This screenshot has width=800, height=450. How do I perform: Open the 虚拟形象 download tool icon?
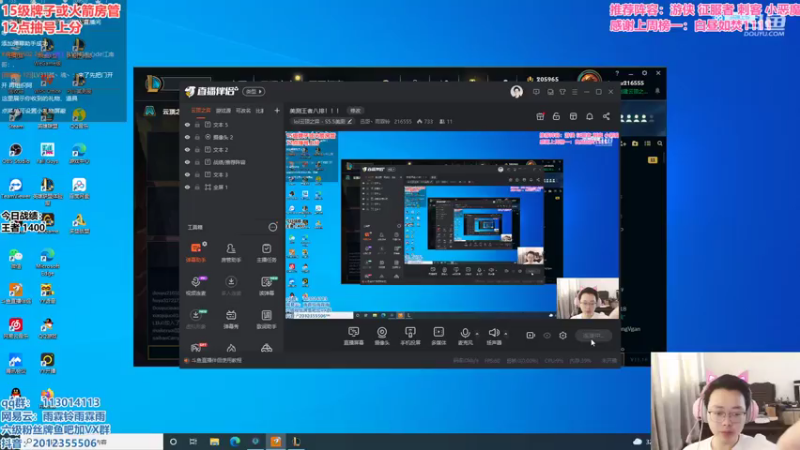[196, 319]
